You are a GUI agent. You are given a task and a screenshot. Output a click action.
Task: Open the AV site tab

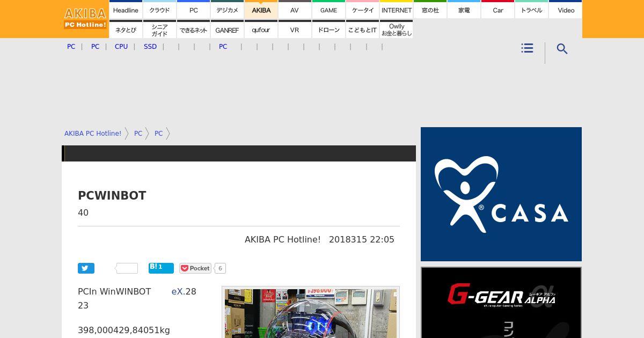[295, 10]
